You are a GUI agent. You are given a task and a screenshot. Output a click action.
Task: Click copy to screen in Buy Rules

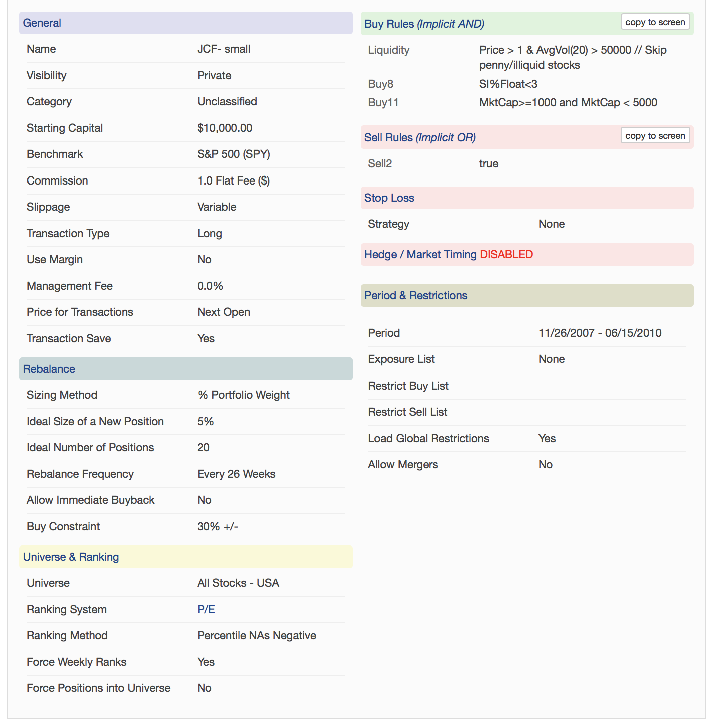(x=655, y=22)
